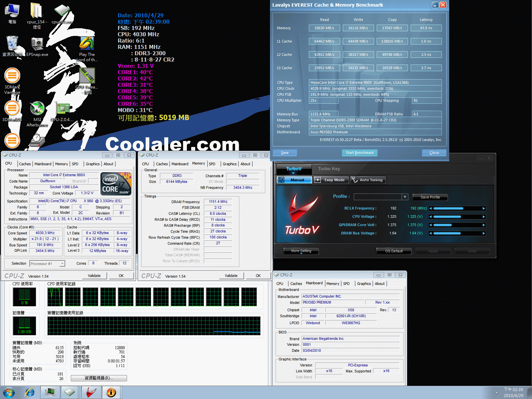Open MSI Afterburner desktop icon
The height and width of the screenshot is (399, 532).
pos(37,114)
